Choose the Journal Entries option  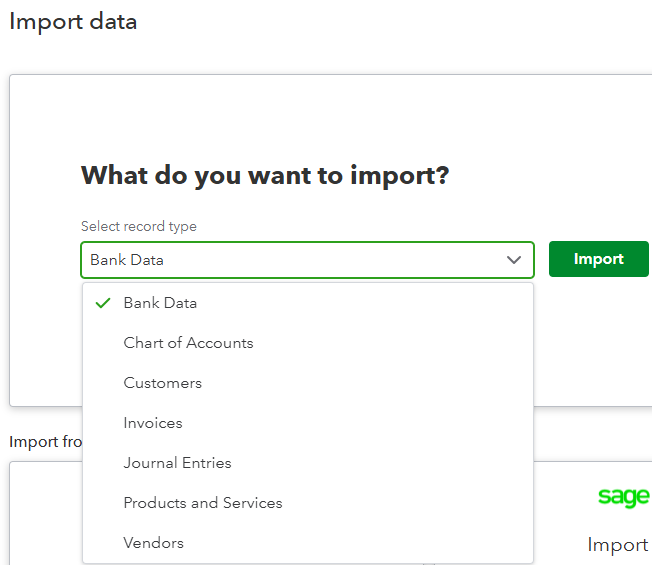(x=177, y=463)
